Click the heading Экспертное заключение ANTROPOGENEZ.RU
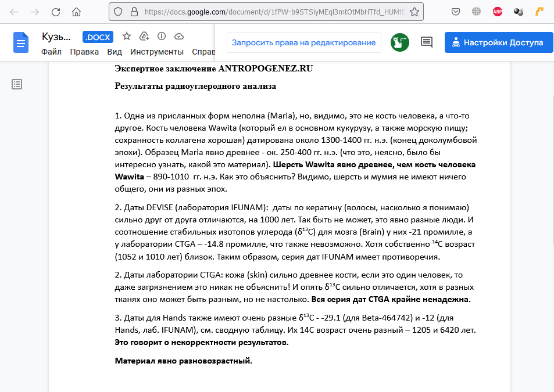Image resolution: width=554 pixels, height=392 pixels. (x=214, y=69)
